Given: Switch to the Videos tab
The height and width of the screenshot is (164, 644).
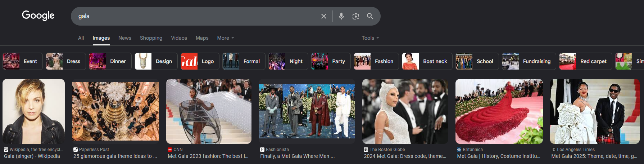Looking at the screenshot, I should tap(179, 38).
